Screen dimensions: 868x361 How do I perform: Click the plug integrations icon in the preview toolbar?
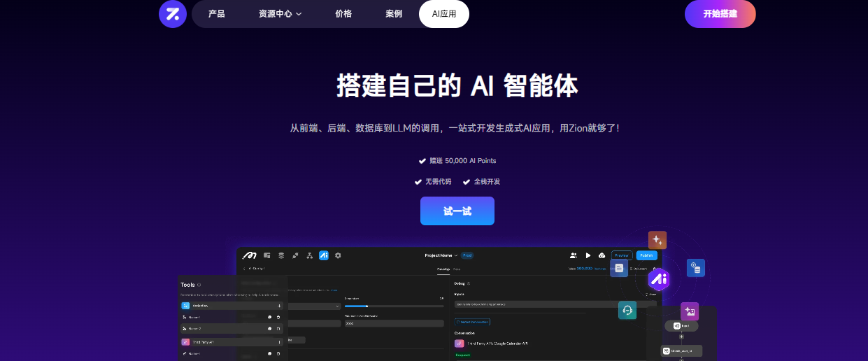click(x=295, y=255)
